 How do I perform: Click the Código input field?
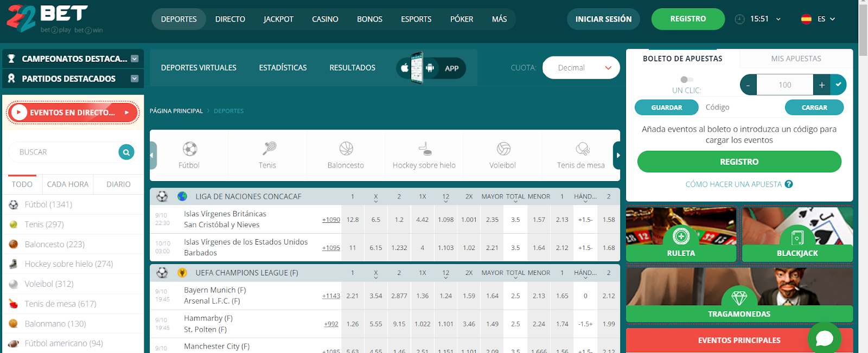pyautogui.click(x=741, y=107)
